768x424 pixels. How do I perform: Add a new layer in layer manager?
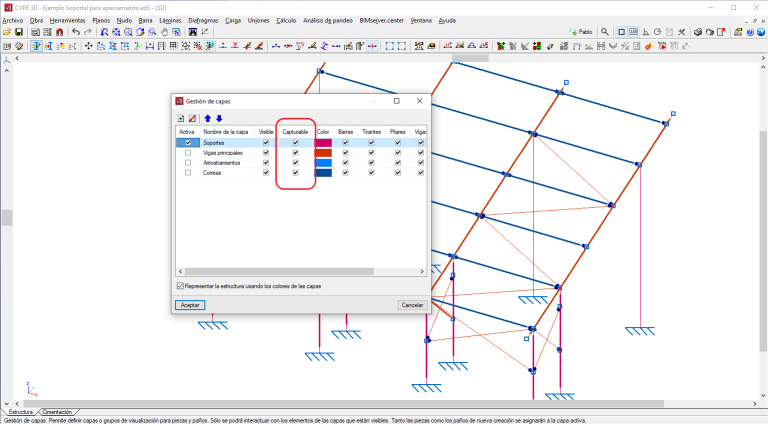pos(181,118)
